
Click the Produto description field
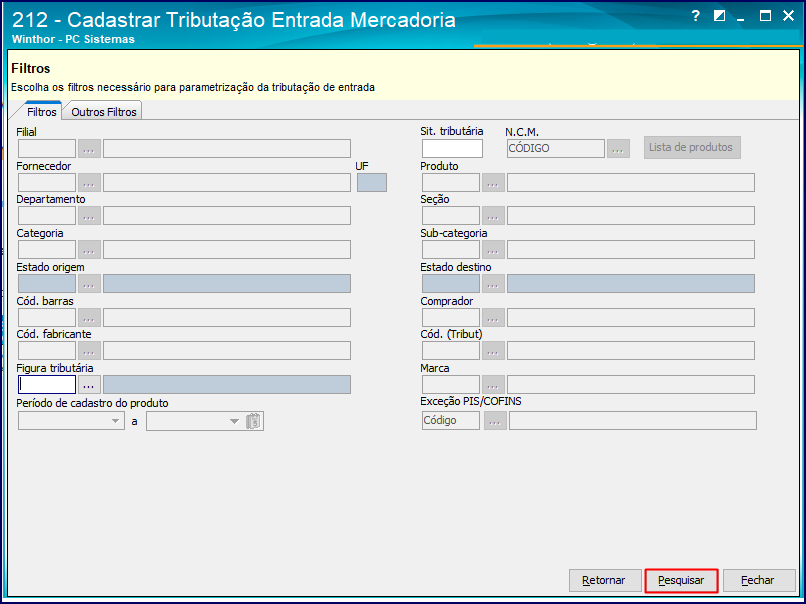pyautogui.click(x=631, y=182)
